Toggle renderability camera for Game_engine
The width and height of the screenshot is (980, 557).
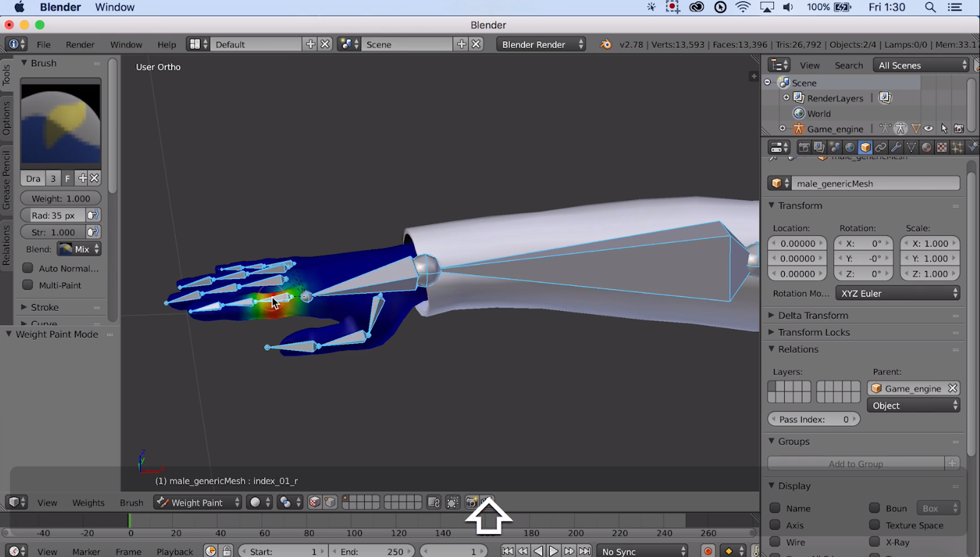(x=958, y=128)
